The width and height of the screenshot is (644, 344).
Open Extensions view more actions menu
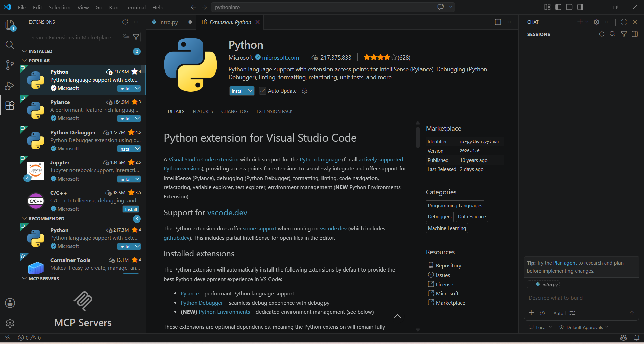(136, 22)
